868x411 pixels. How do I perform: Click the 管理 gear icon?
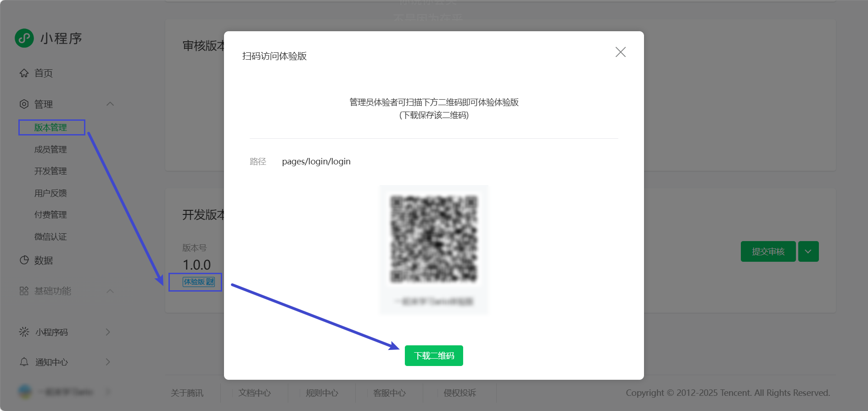pyautogui.click(x=24, y=104)
